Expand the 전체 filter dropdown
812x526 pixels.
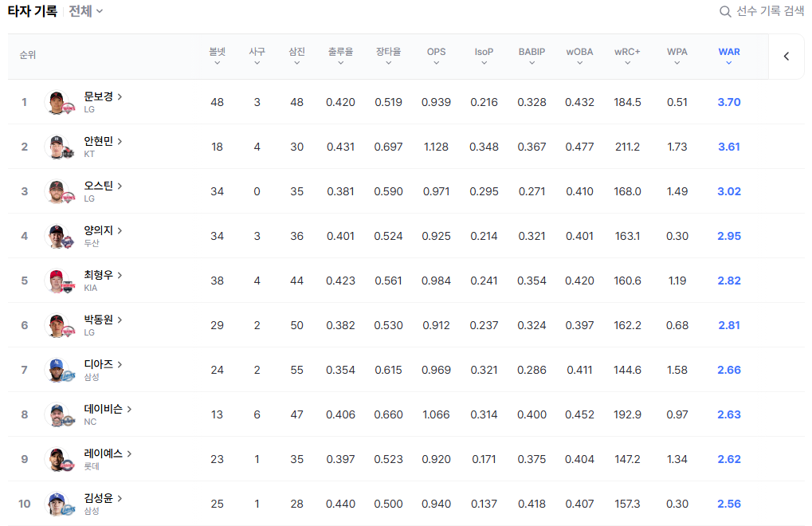pos(86,11)
